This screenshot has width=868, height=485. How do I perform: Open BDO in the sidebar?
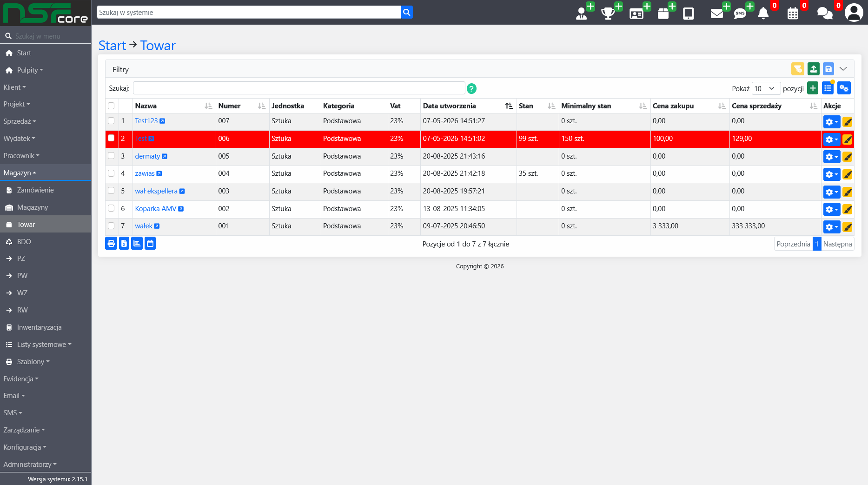(24, 242)
